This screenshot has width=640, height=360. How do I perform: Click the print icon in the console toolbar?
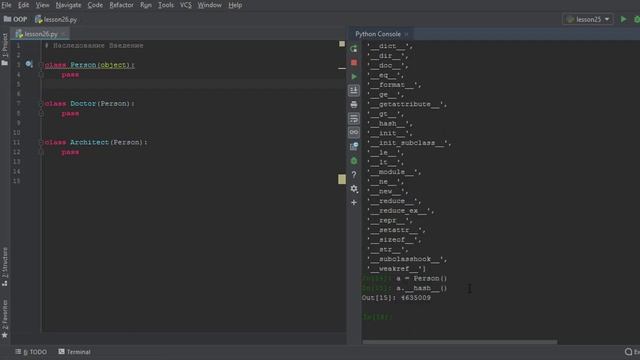(354, 104)
